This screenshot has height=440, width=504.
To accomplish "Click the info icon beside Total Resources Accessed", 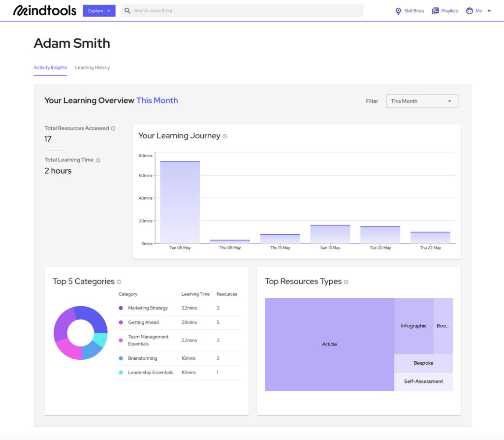I will (x=113, y=128).
